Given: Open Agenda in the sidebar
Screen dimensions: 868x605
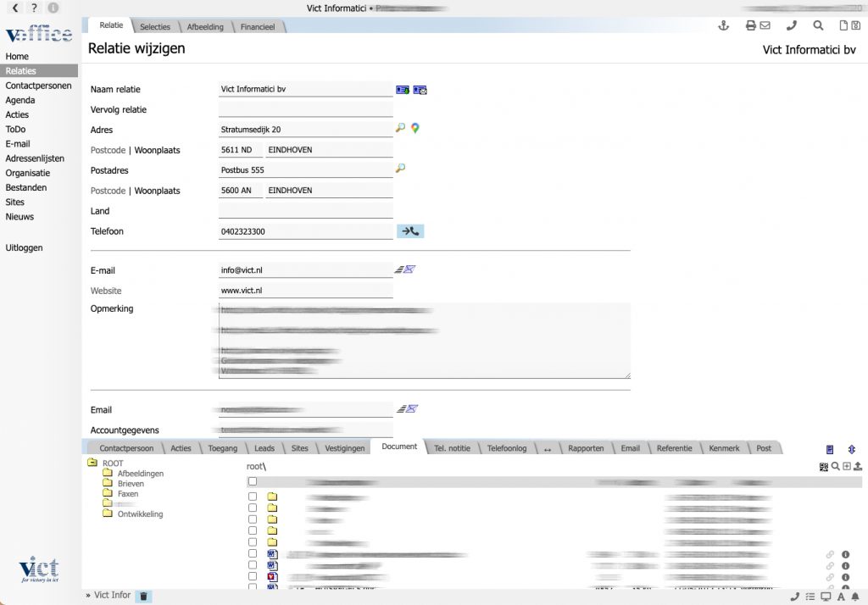Looking at the screenshot, I should [x=20, y=100].
